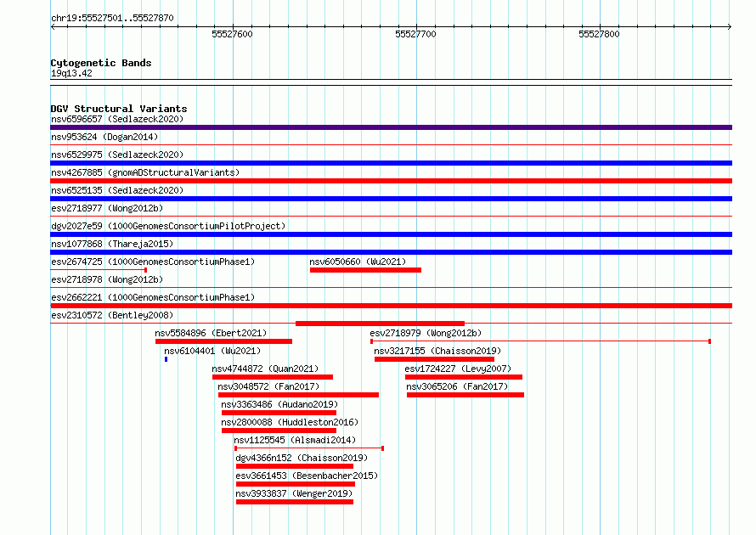Image resolution: width=756 pixels, height=535 pixels.
Task: Select the red bar under nsv3065206
Action: click(465, 395)
